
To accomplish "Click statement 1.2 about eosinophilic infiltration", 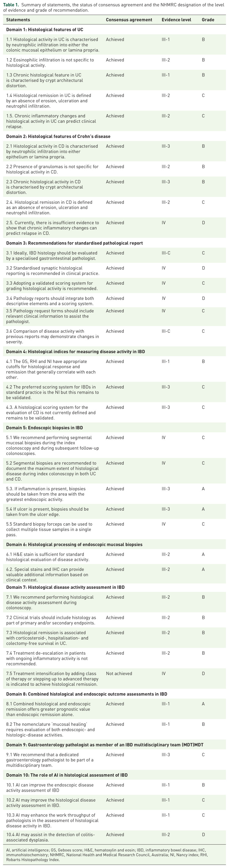I will coord(50,62).
